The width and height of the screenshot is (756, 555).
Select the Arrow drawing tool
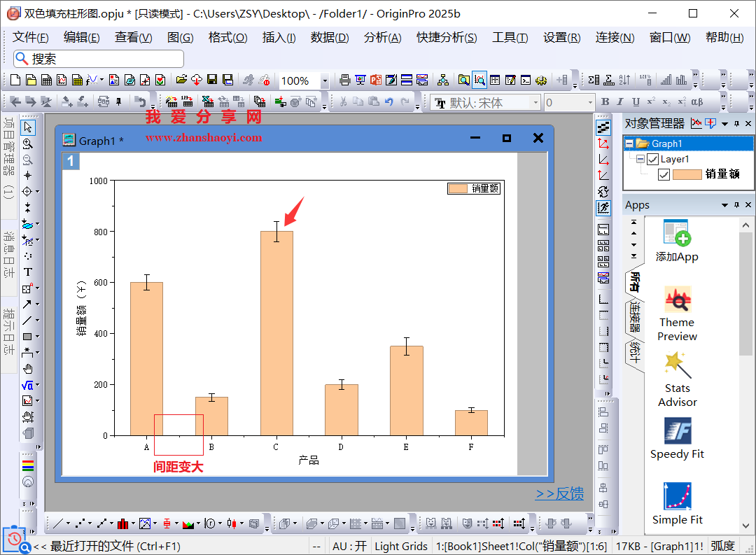(x=27, y=304)
